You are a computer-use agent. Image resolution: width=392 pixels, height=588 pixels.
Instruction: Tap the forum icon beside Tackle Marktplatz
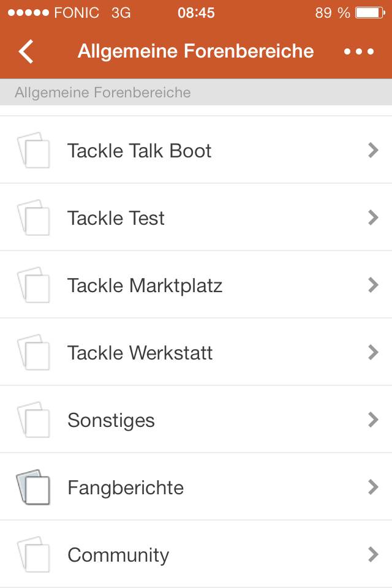(x=34, y=285)
